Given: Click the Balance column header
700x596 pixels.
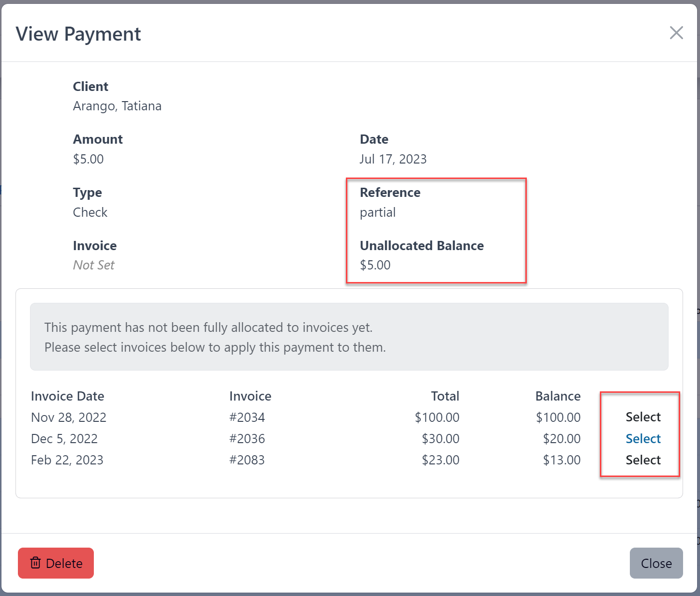Looking at the screenshot, I should (x=558, y=396).
